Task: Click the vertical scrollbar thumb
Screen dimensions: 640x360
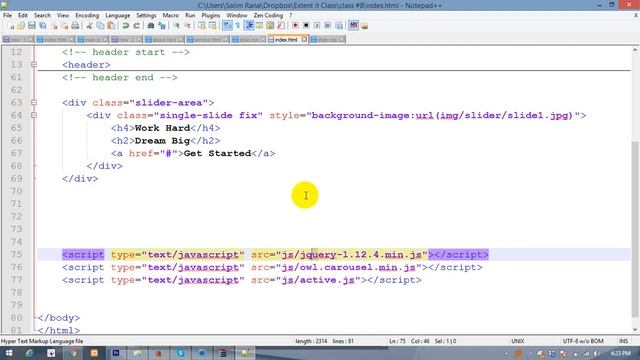Action: coord(635,229)
